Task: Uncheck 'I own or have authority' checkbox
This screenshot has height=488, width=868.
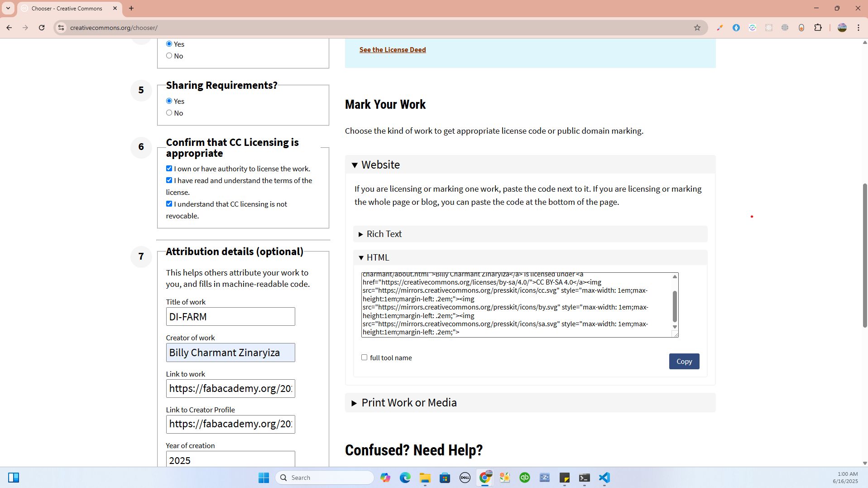Action: [x=169, y=169]
